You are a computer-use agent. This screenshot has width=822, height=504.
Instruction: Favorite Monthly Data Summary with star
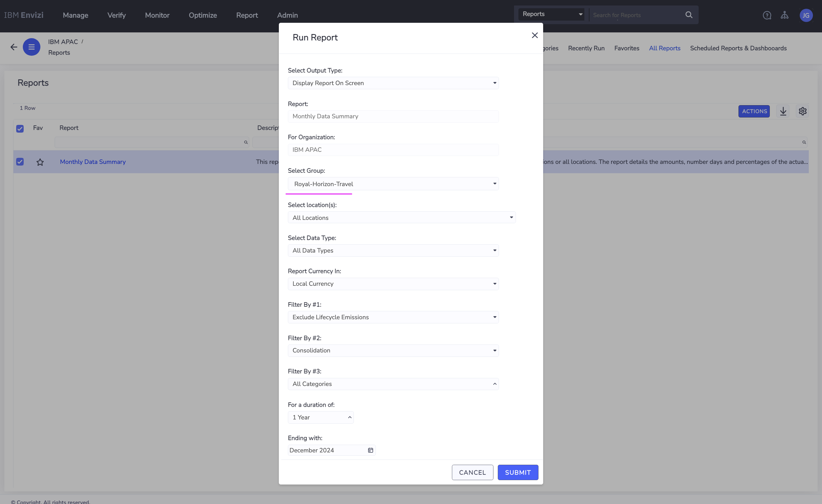coord(40,162)
